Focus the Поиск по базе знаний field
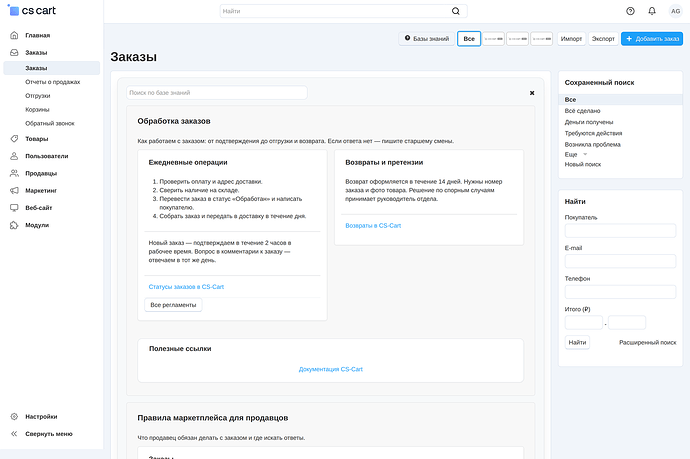Screen dimensions: 690x459 pos(217,92)
